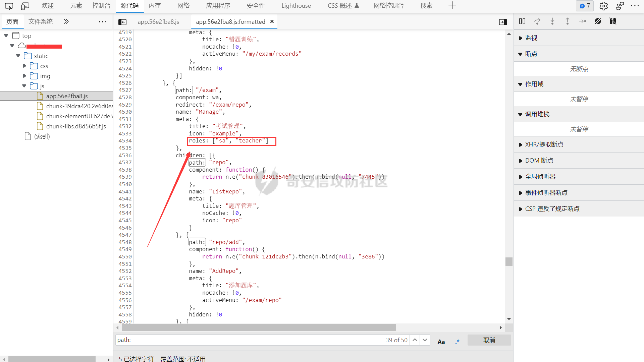Toggle match case Aa in search
644x362 pixels.
click(441, 342)
